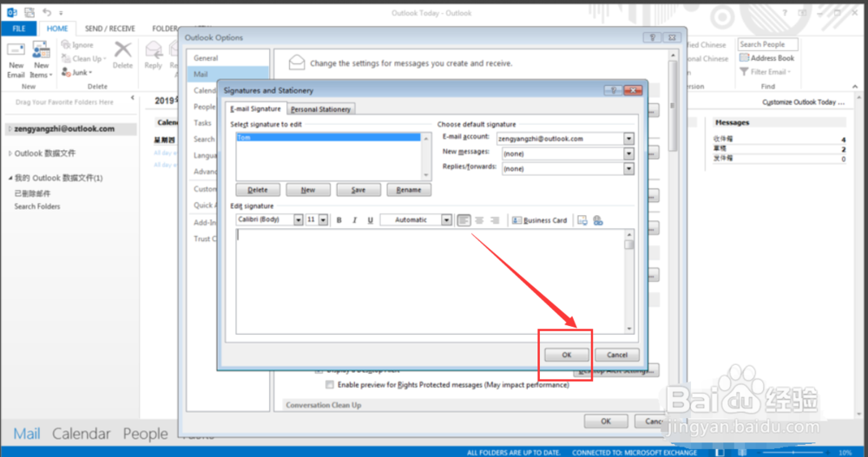The width and height of the screenshot is (868, 457).
Task: Click Help button in Signatures and Stationery dialog
Action: pos(614,90)
